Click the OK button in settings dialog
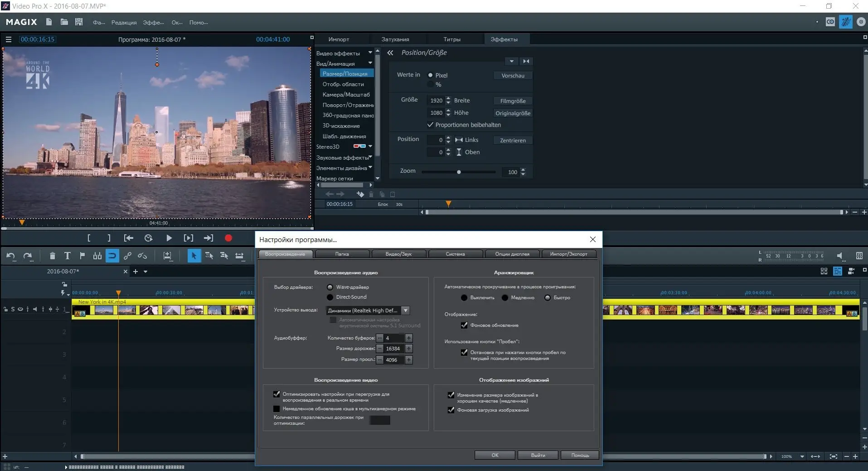Viewport: 868px width, 471px height. pyautogui.click(x=495, y=455)
